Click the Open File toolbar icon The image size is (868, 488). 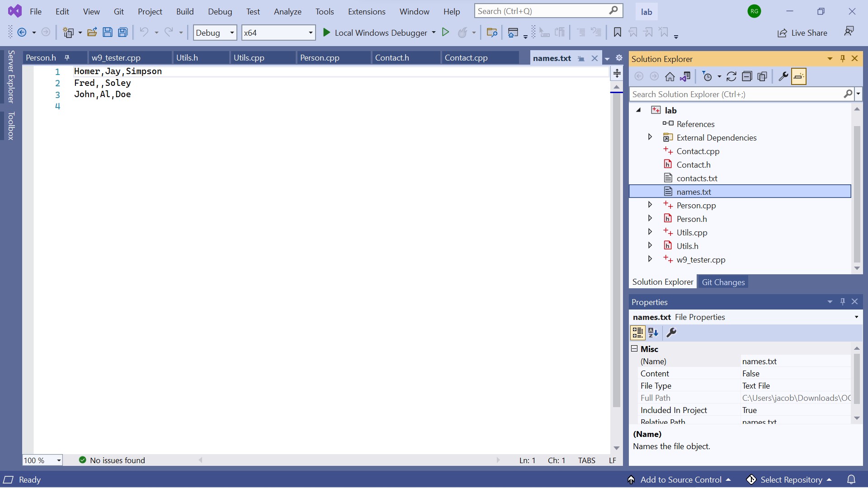pyautogui.click(x=92, y=33)
